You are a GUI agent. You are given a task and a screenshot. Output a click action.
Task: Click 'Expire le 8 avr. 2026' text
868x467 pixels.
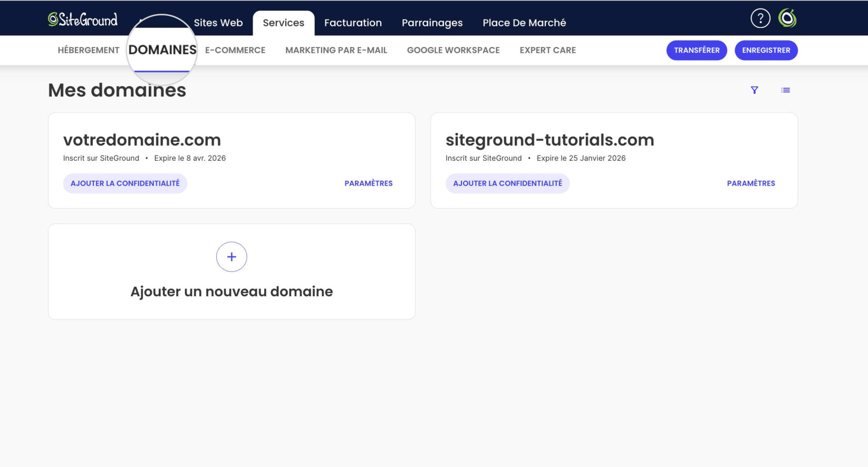click(190, 158)
